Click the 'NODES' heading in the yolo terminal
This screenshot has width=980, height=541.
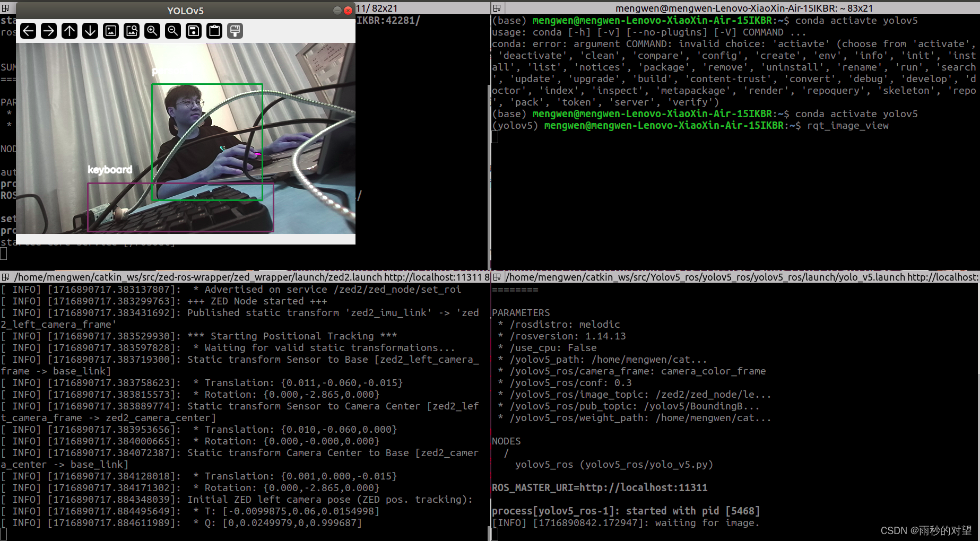click(506, 441)
